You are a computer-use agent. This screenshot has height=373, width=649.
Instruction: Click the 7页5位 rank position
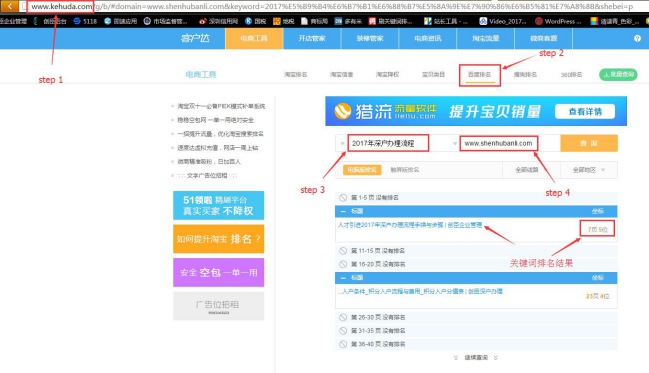[x=597, y=229]
